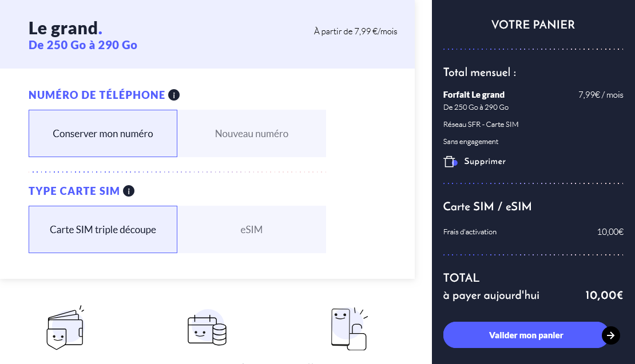
Task: Click Forfait Le grand cart item
Action: [x=474, y=95]
